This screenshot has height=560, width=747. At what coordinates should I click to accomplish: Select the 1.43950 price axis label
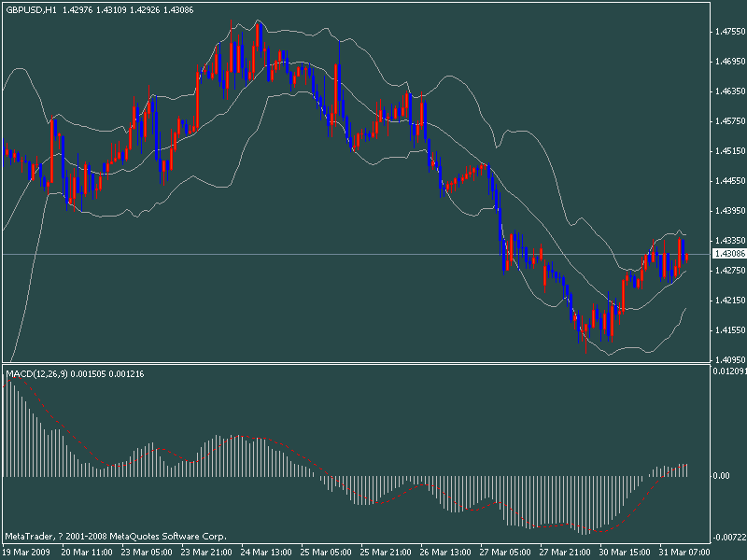[730, 211]
